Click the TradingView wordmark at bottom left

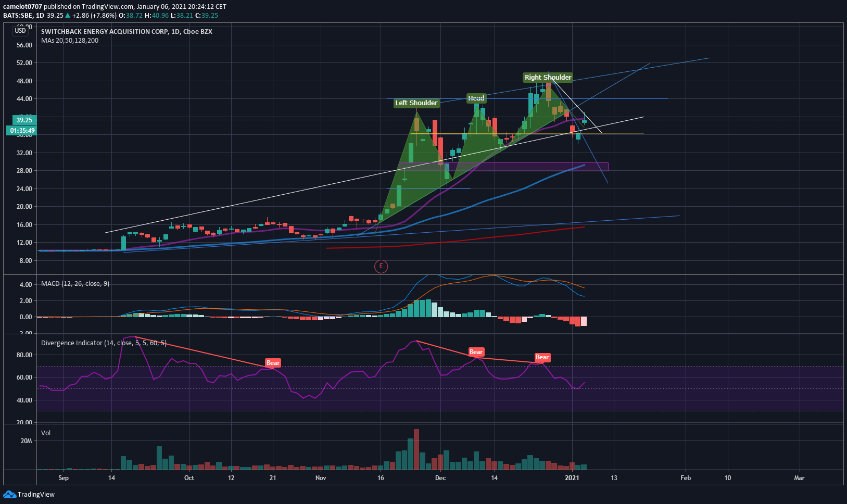(36, 494)
